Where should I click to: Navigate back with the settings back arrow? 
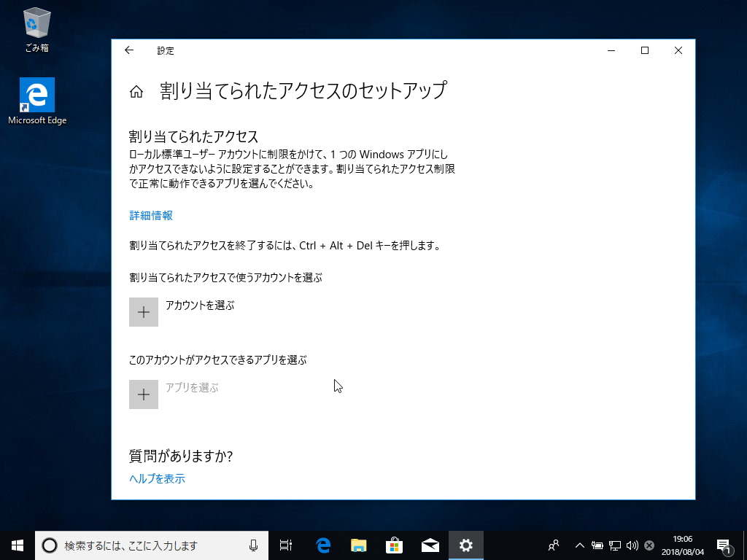tap(129, 50)
